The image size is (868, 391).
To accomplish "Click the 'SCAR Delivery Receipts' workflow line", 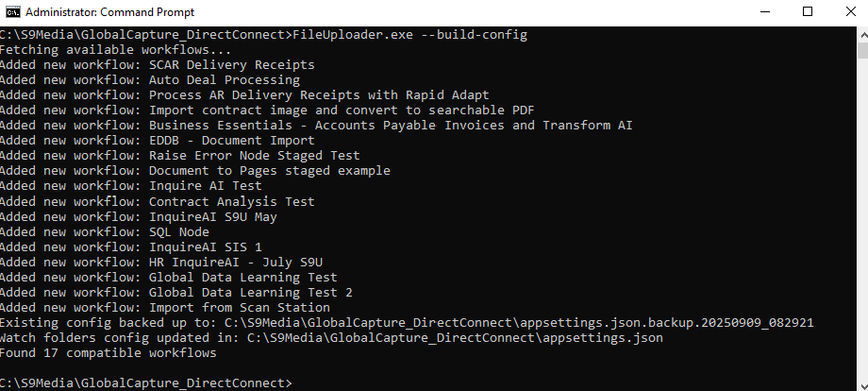I will (231, 65).
